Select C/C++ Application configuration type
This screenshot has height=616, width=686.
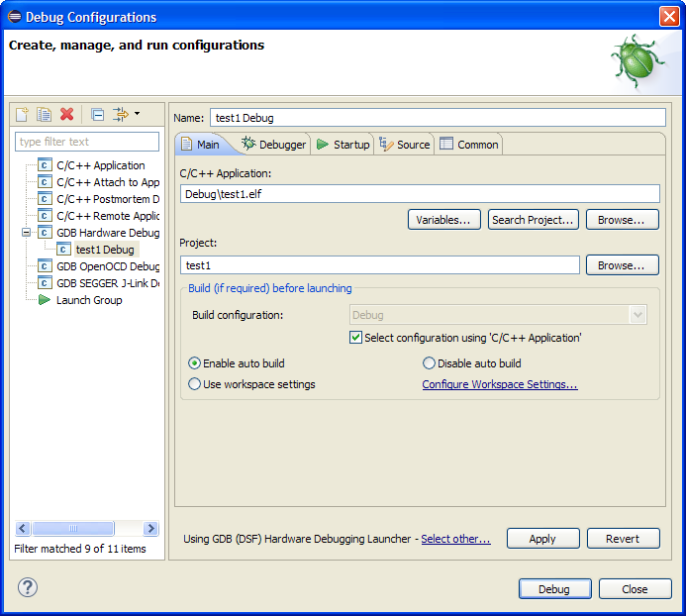(101, 165)
